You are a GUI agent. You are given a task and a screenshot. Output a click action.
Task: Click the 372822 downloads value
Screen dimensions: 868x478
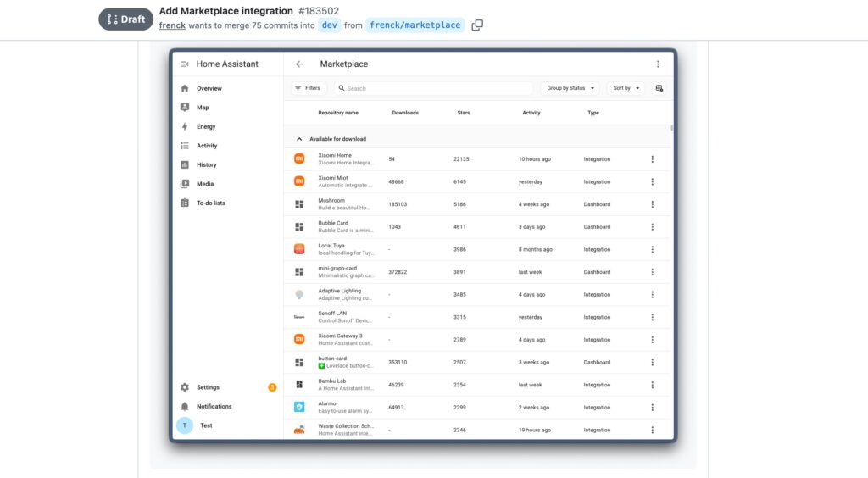tap(398, 272)
